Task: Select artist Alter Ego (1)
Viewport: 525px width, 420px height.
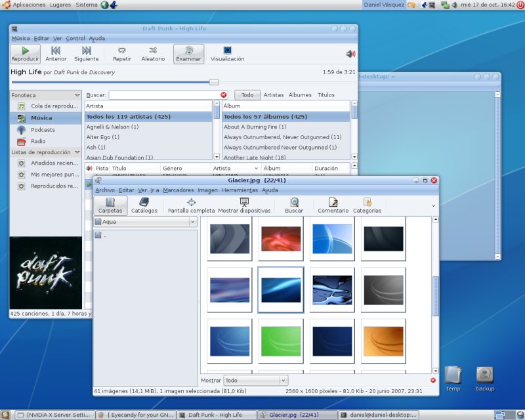Action: [x=149, y=137]
